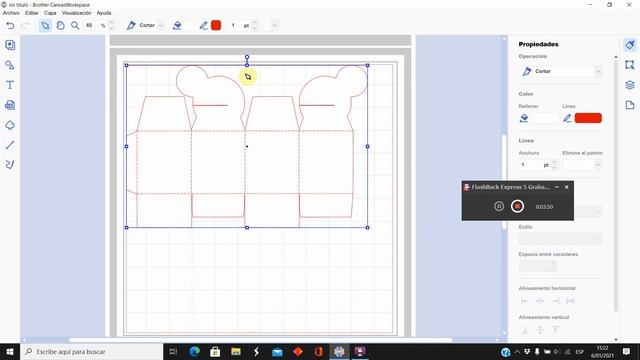The width and height of the screenshot is (640, 360).
Task: Open the Operación Cortar dropdown in Propiedades
Action: point(561,71)
